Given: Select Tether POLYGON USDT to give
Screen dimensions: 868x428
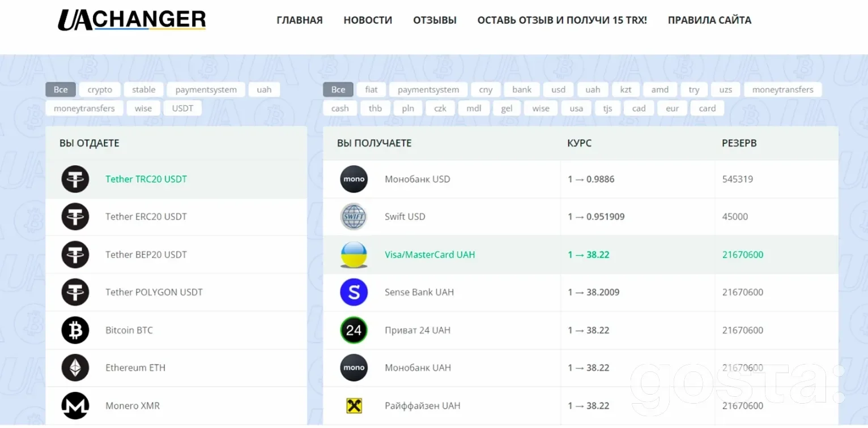Looking at the screenshot, I should tap(176, 292).
